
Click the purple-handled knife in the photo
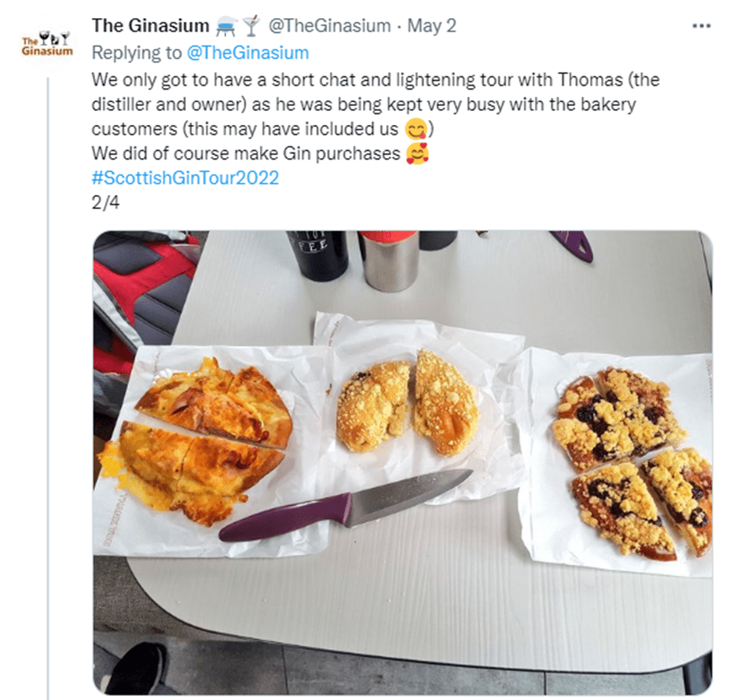(x=346, y=507)
